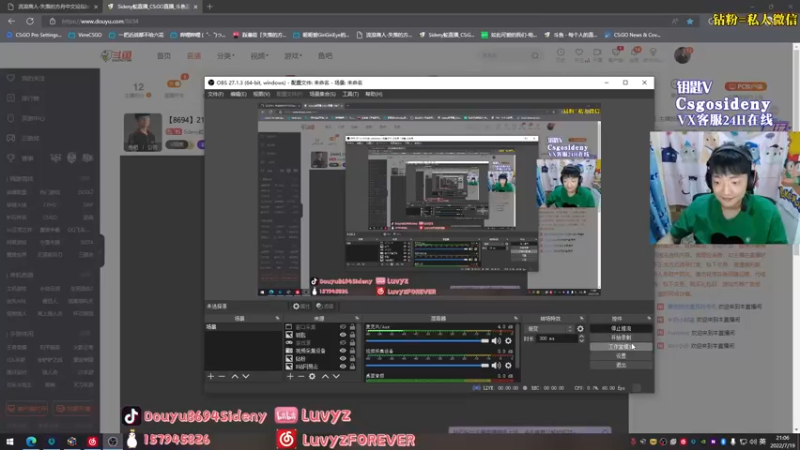Open source properties gear under 来源 list
800x450 pixels.
pyautogui.click(x=312, y=377)
